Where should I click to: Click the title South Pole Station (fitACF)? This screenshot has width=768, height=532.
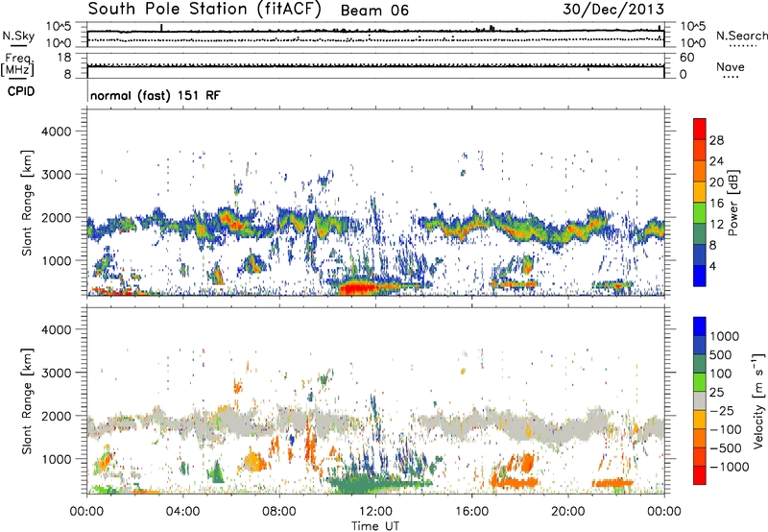tap(204, 10)
